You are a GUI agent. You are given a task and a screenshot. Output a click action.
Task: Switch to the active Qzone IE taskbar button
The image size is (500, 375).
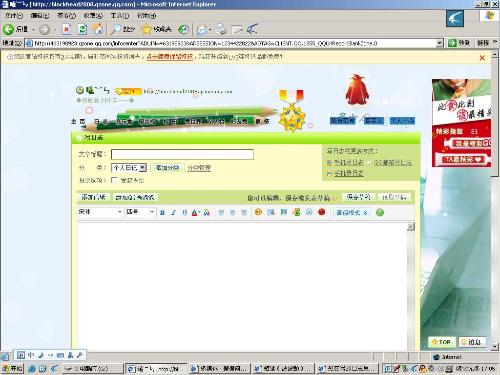[156, 368]
